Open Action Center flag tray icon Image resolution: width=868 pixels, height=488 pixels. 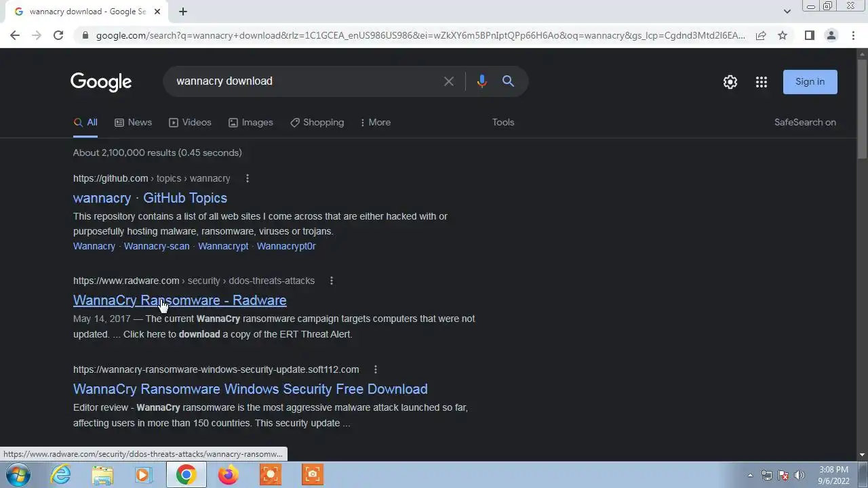click(x=783, y=475)
